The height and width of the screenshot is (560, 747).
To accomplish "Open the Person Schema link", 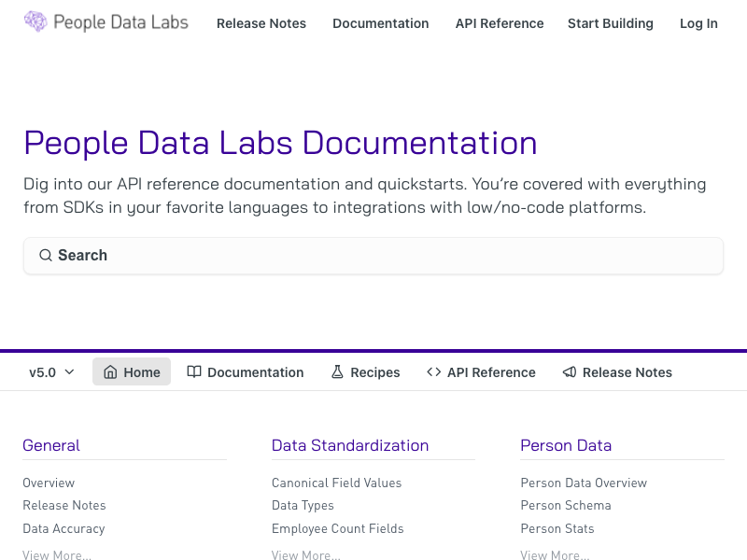I will click(x=566, y=505).
